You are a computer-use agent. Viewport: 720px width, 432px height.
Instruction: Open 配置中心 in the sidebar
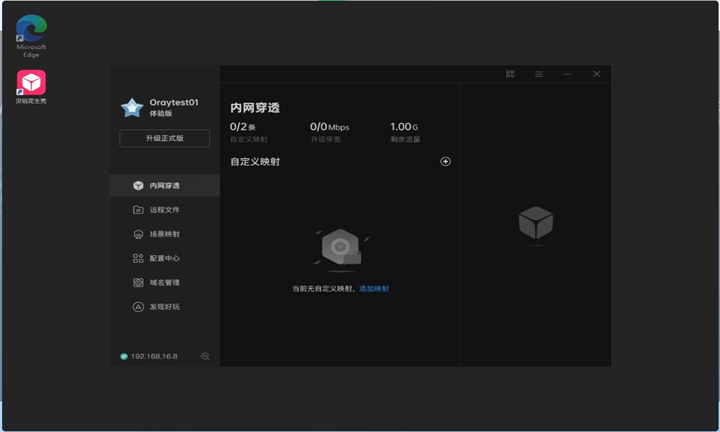164,258
